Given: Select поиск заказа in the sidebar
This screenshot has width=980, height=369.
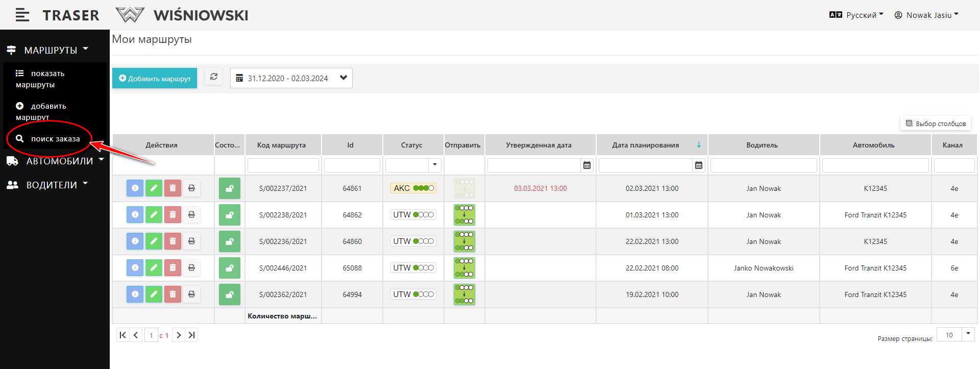Looking at the screenshot, I should tap(55, 139).
